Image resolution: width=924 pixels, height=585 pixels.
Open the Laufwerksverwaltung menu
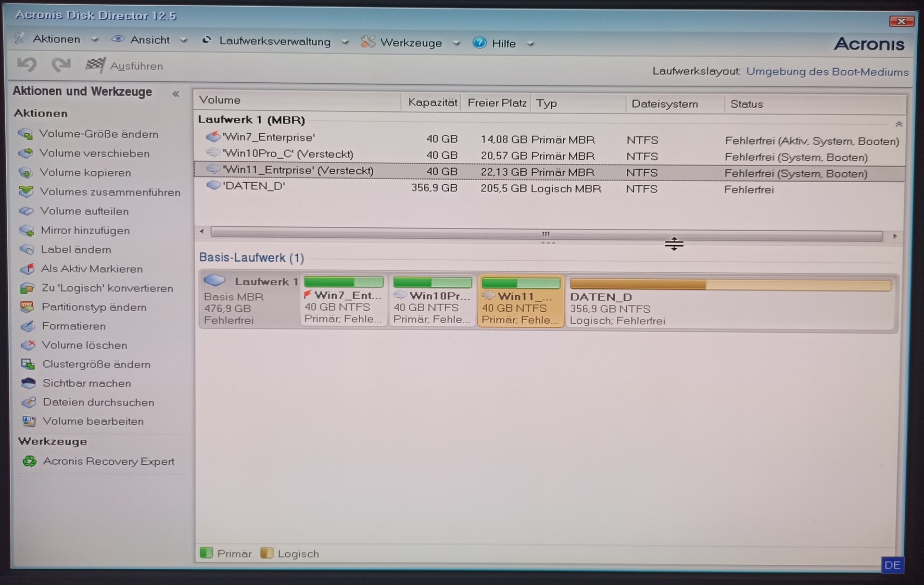tap(275, 41)
